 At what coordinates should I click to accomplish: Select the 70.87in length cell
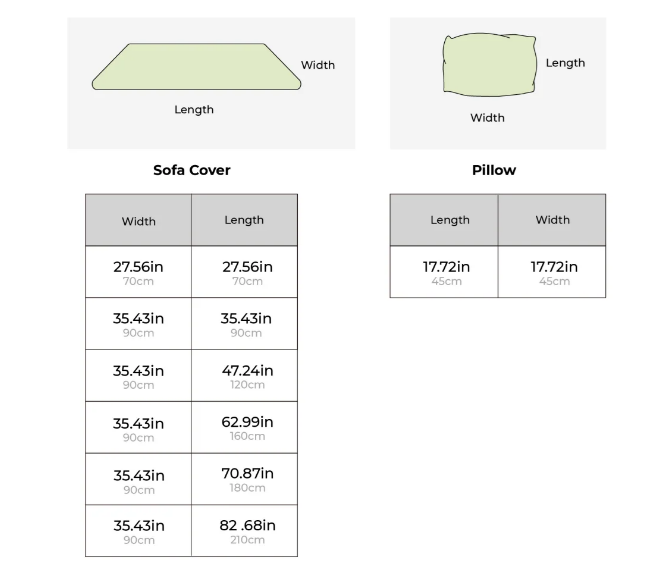(244, 479)
